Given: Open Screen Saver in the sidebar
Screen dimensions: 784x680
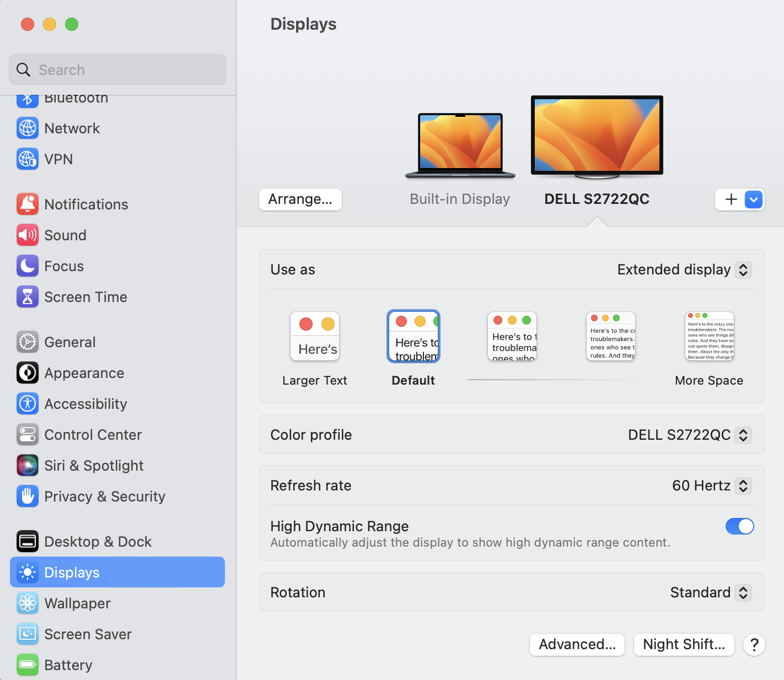Looking at the screenshot, I should click(x=117, y=634).
